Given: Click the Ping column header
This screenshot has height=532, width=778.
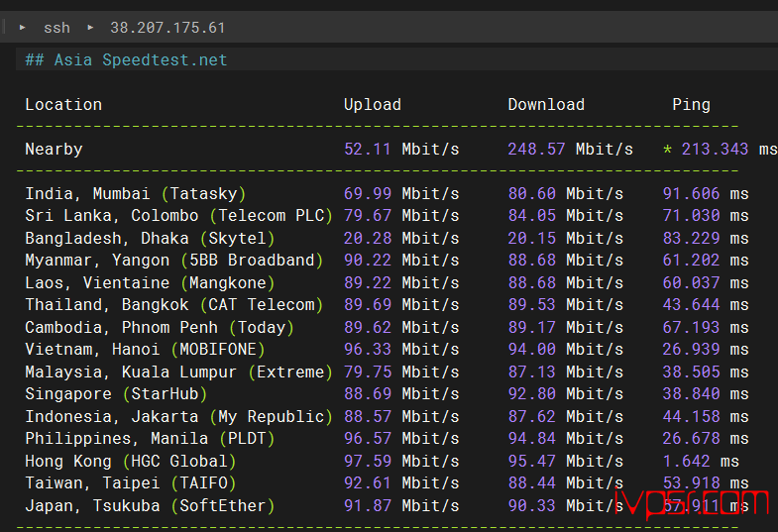Looking at the screenshot, I should click(x=691, y=105).
